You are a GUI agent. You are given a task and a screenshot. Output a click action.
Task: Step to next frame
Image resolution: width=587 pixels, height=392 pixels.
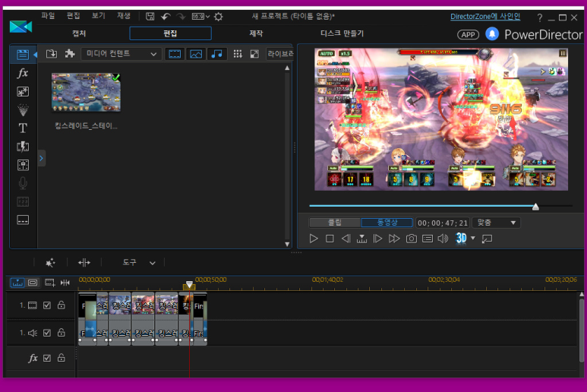377,239
